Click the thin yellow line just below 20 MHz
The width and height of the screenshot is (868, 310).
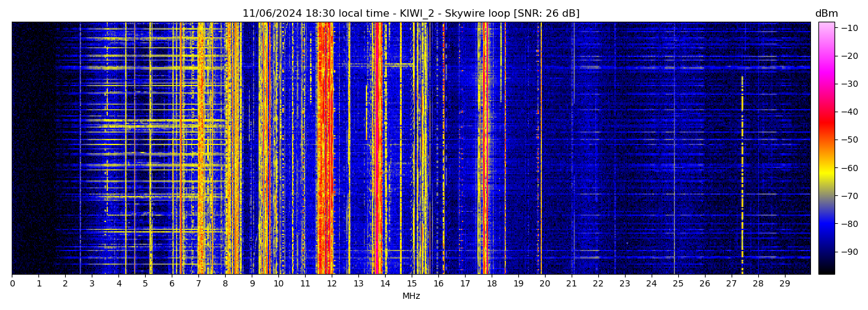coord(541,149)
